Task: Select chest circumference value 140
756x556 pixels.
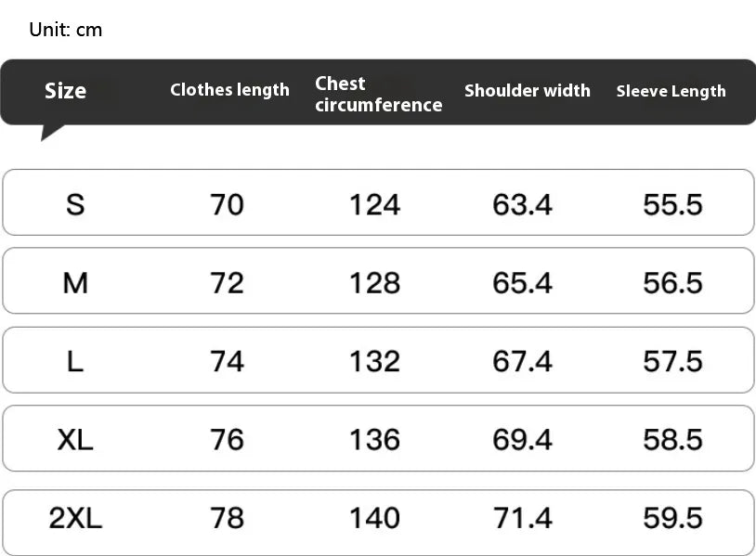Action: click(374, 518)
